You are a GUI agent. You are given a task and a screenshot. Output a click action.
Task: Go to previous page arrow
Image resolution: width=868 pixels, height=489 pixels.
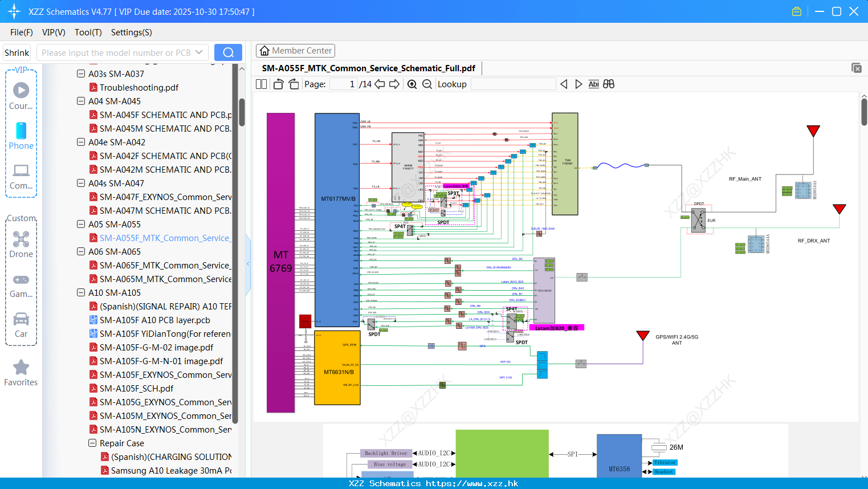[380, 84]
